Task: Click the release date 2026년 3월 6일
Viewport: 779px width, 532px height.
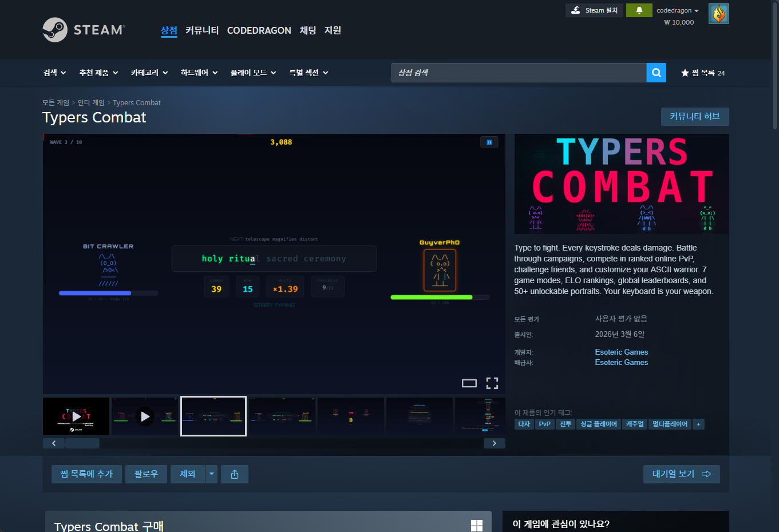Action: tap(620, 334)
